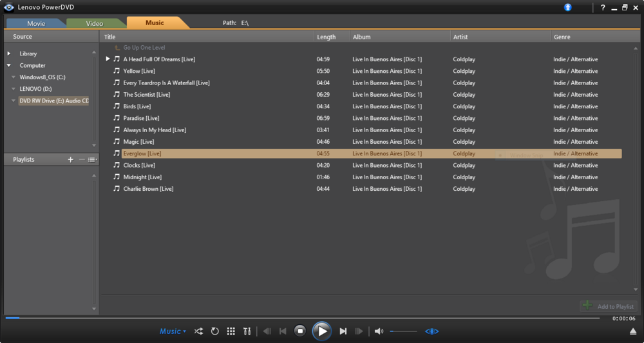This screenshot has width=644, height=343.
Task: Select A Head Full Of Dreams [Live]
Action: [159, 59]
